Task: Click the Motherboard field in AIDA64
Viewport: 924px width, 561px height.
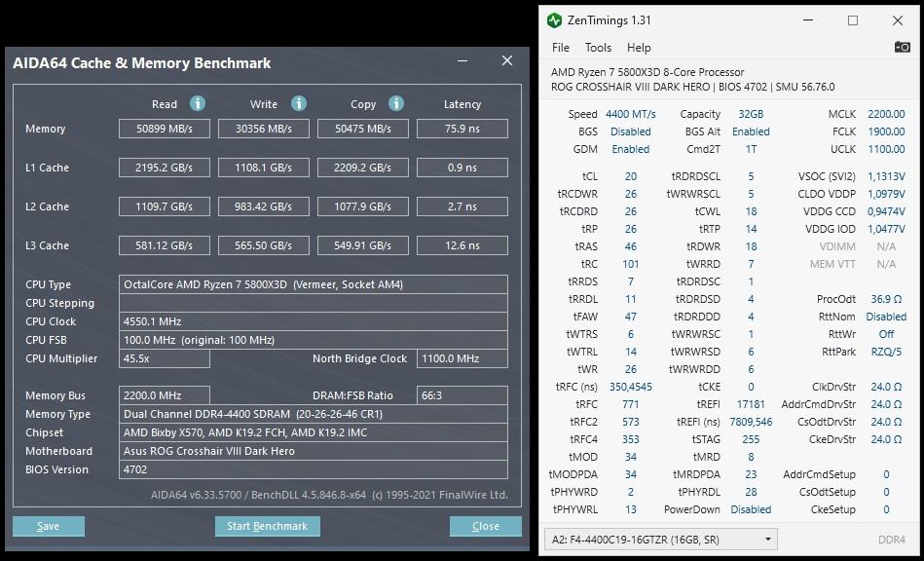Action: click(x=313, y=451)
